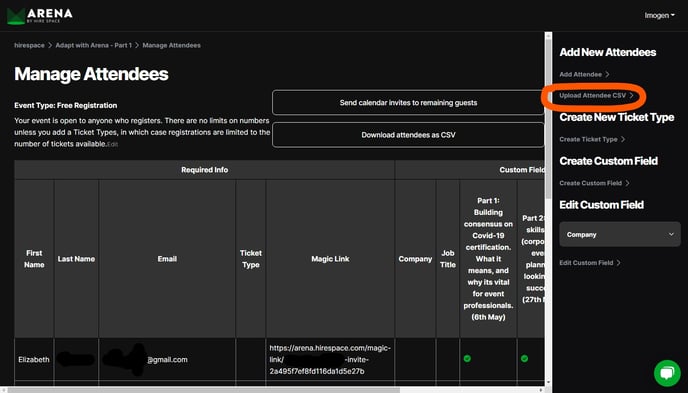
Task: Select the Required Info group header
Action: point(204,170)
